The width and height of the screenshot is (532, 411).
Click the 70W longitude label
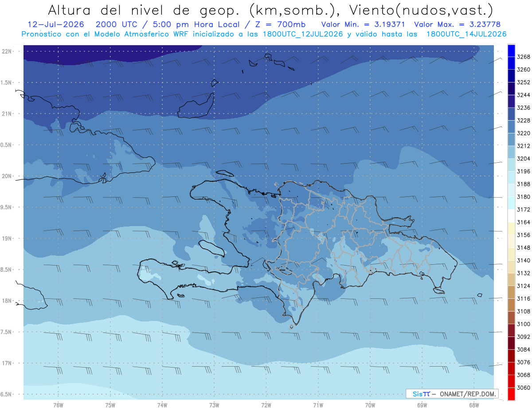[x=370, y=405]
